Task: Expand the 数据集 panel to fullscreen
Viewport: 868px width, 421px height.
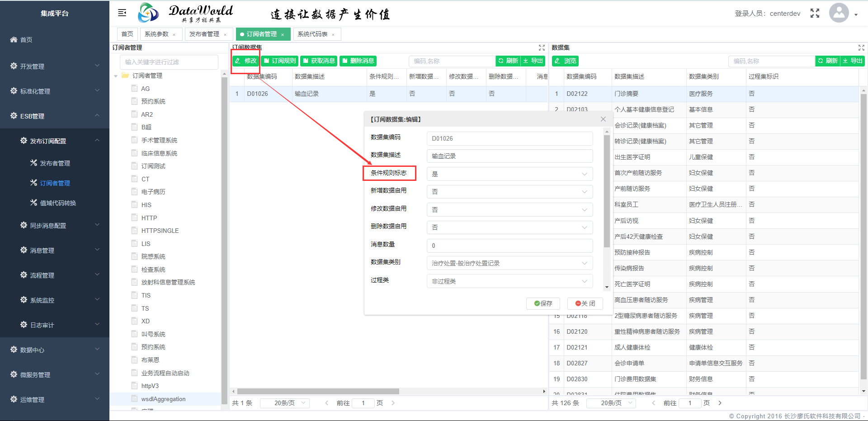Action: coord(861,47)
